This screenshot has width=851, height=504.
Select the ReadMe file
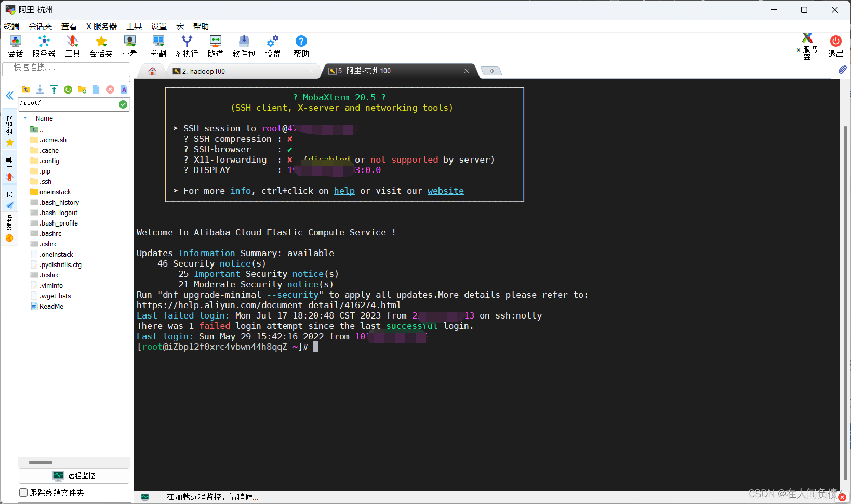47,306
